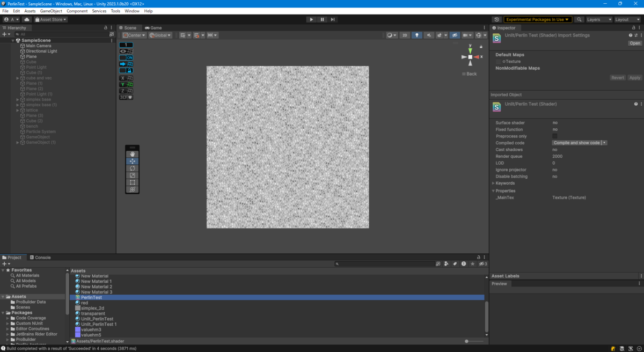
Task: Select the Rotate tool in the scene overlay
Action: click(x=132, y=168)
